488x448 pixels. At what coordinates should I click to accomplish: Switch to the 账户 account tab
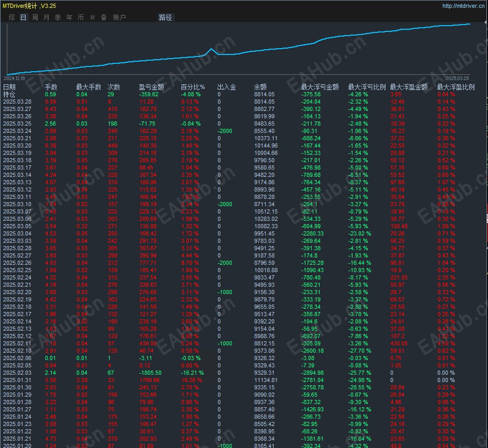(119, 17)
